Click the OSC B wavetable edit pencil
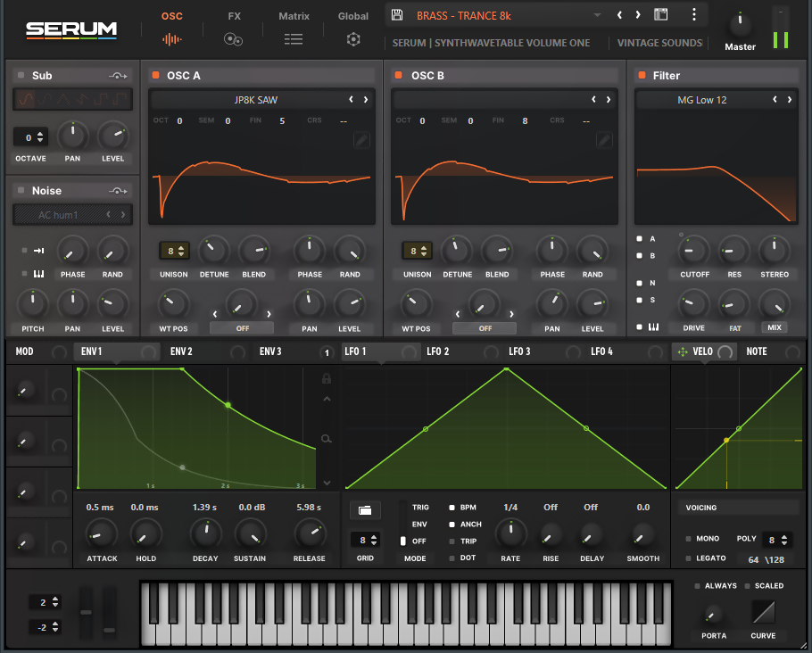The width and height of the screenshot is (812, 653). (x=604, y=140)
